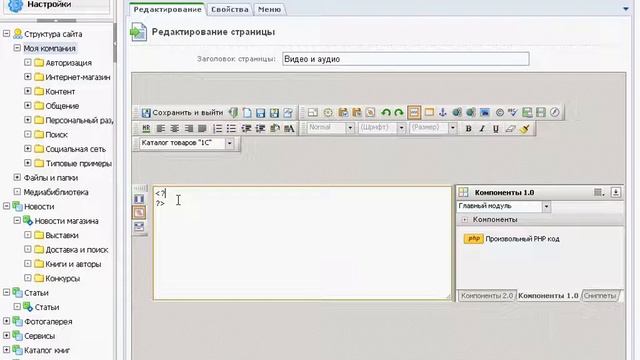
Task: Redo with the green right arrow
Action: pos(399,112)
